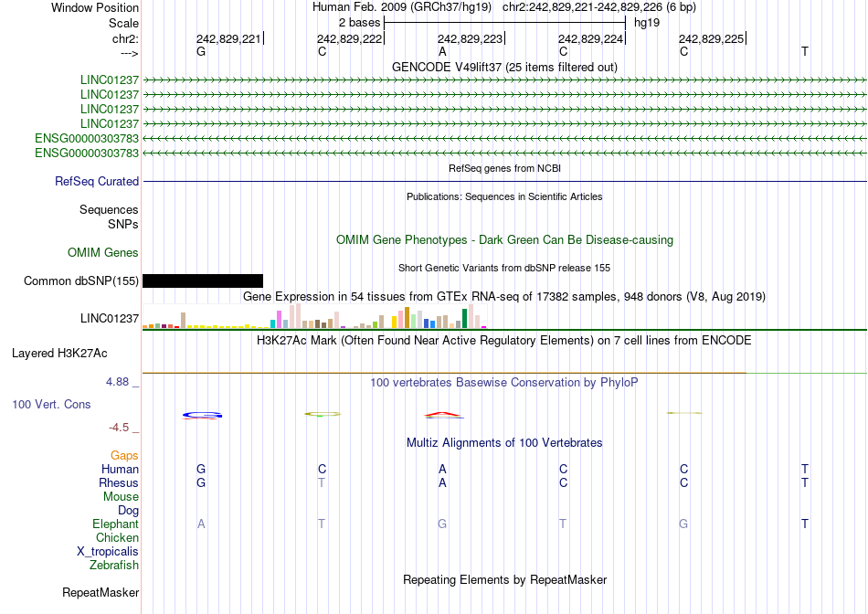868x614 pixels.
Task: Select the SNPs label under Publications
Action: click(123, 224)
